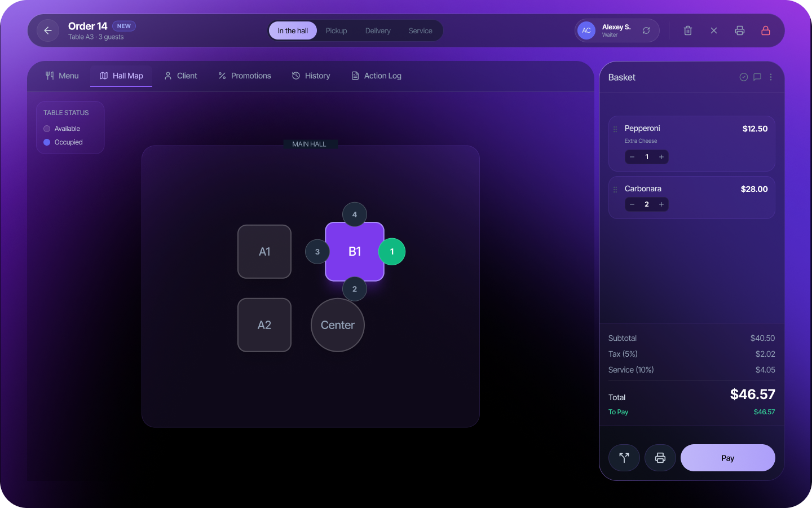Decrease Pepperoni quantity

click(x=632, y=157)
